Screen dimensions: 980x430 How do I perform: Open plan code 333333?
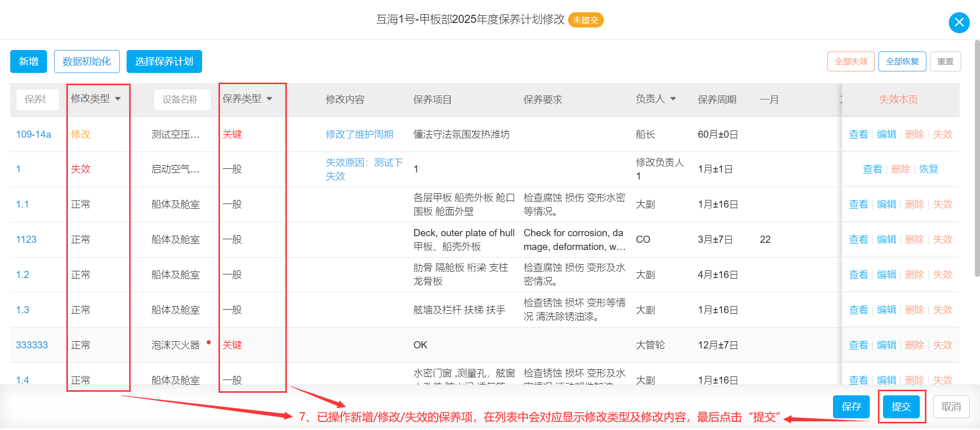(x=32, y=345)
